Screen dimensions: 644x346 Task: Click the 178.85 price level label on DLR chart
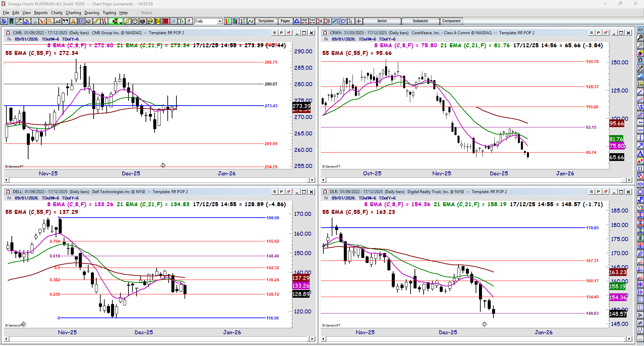(592, 228)
